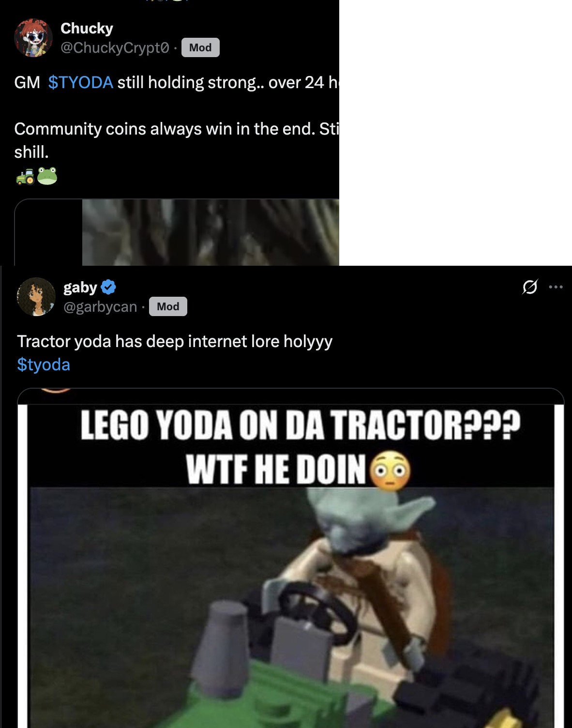This screenshot has width=572, height=728.
Task: Click the frog emoji in Chucky's post
Action: click(47, 176)
